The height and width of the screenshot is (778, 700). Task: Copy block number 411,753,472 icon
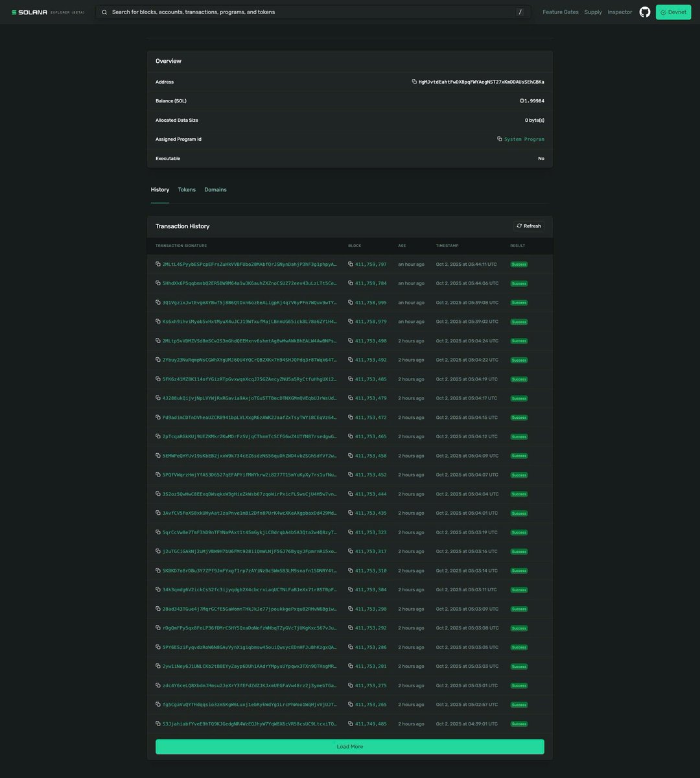(x=351, y=418)
